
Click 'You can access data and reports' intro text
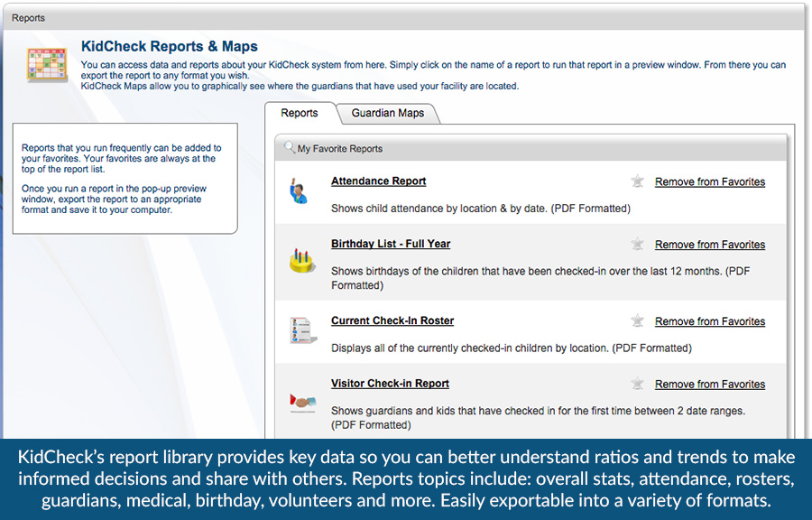433,70
